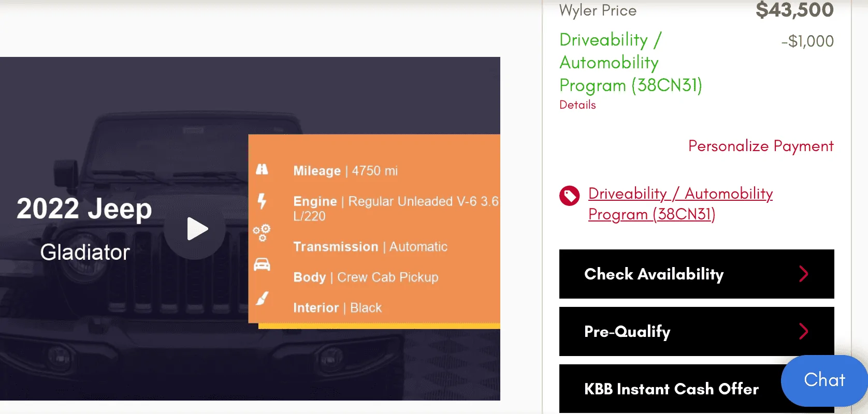Image resolution: width=868 pixels, height=414 pixels.
Task: Click the Wyler Price $43,500 amount
Action: pyautogui.click(x=794, y=10)
